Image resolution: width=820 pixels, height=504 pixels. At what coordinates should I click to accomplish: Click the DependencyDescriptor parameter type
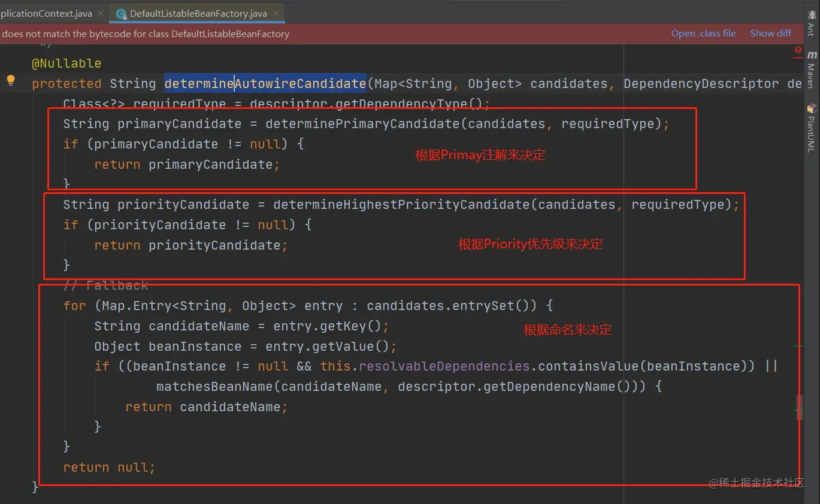tap(701, 84)
